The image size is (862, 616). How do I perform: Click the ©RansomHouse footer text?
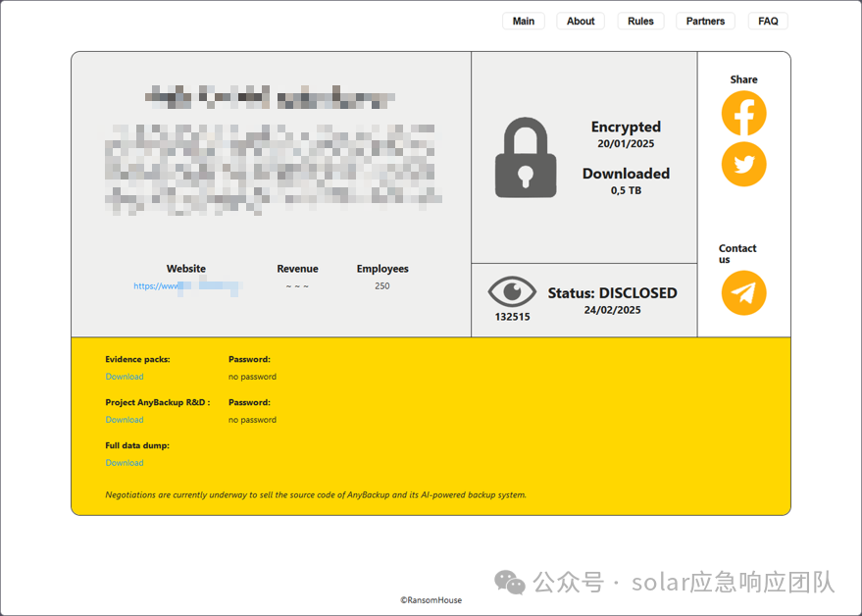coord(431,600)
